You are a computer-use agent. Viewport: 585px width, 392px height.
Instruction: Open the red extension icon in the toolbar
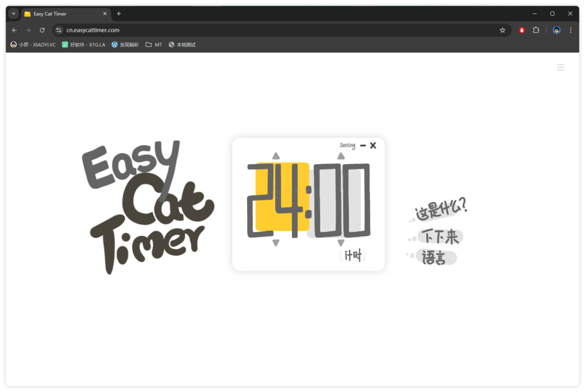pyautogui.click(x=522, y=30)
